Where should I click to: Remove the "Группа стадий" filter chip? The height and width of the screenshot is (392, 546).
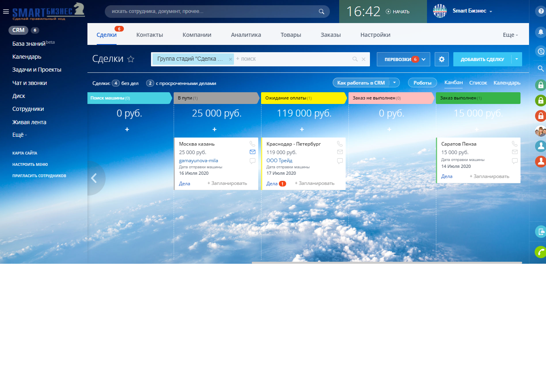click(x=230, y=59)
